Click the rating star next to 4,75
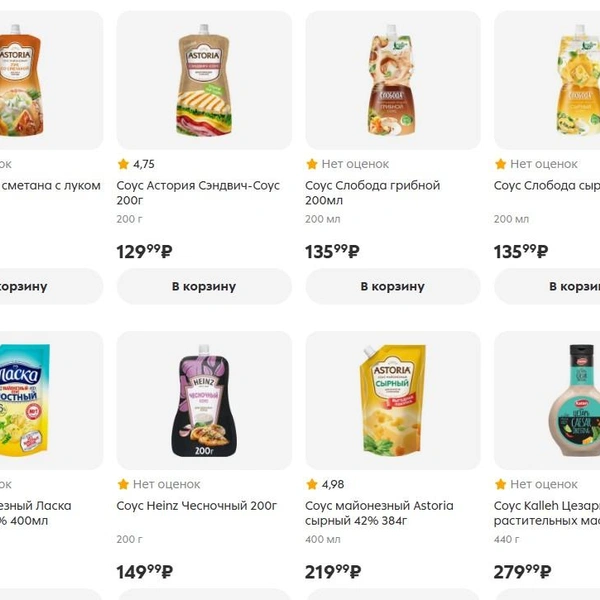This screenshot has height=600, width=600. tap(123, 164)
